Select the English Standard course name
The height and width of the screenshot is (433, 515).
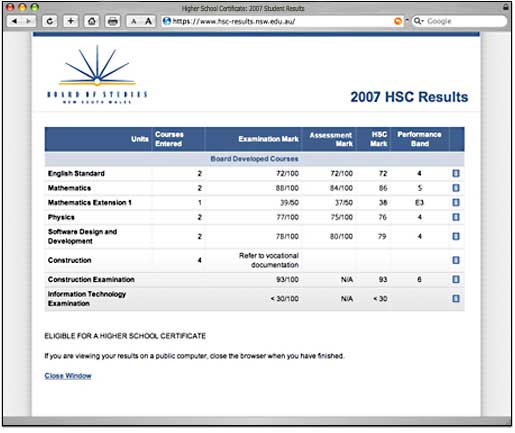(76, 173)
